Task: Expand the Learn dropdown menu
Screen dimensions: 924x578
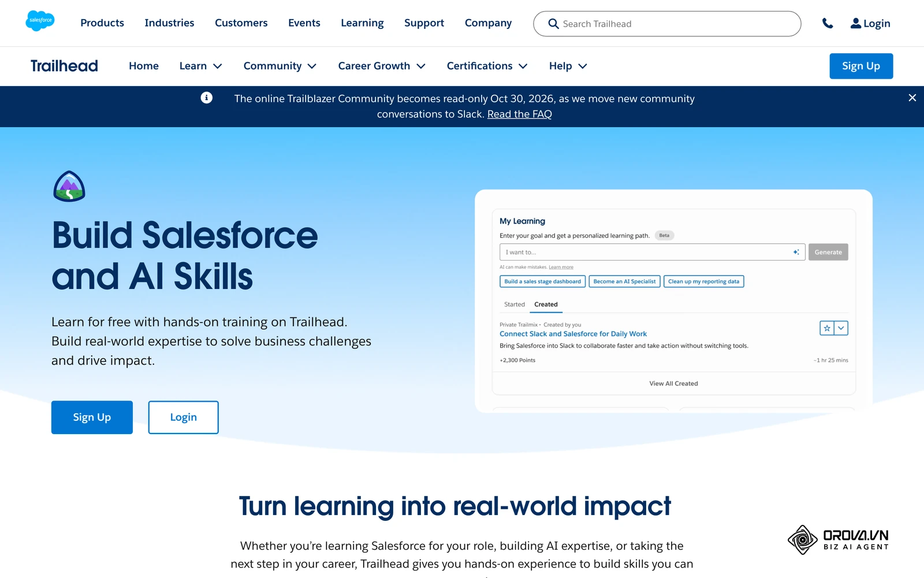Action: [x=200, y=66]
